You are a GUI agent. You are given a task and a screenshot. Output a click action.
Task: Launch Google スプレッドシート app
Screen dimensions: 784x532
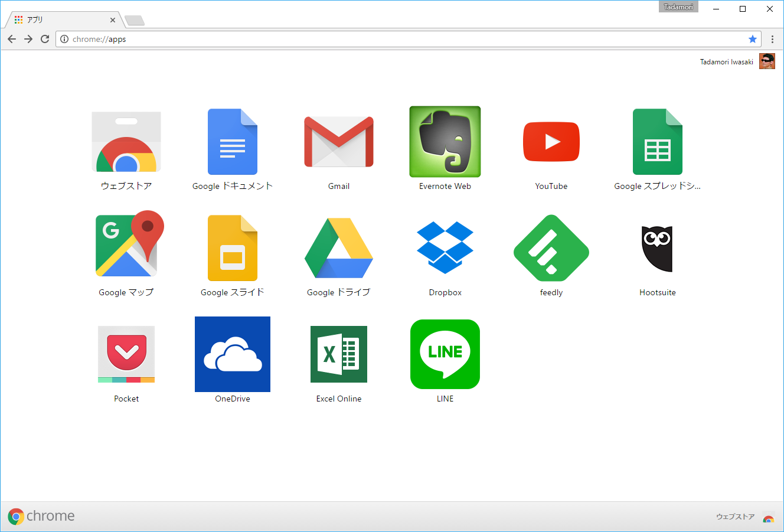tap(658, 142)
